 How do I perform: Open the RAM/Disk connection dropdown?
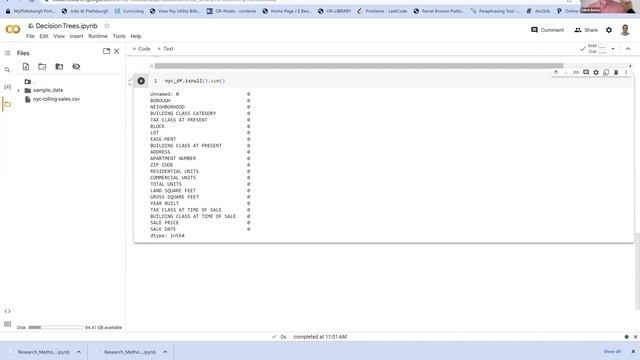(613, 49)
